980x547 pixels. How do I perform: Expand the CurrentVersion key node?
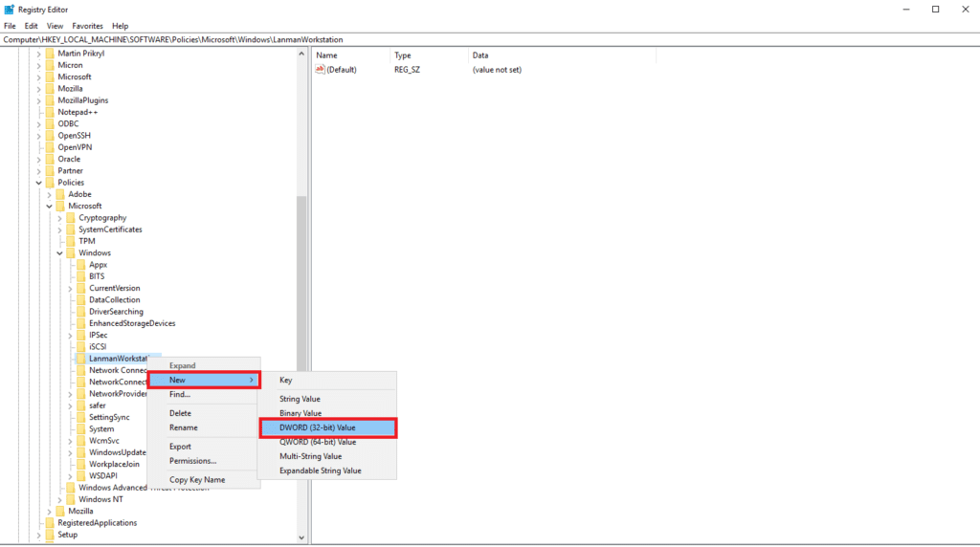(x=70, y=288)
